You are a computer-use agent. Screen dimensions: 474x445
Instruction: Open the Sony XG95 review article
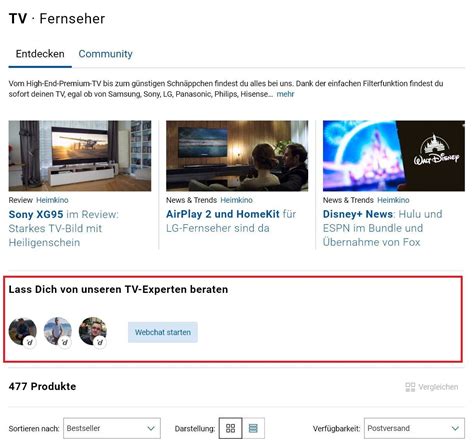coord(63,228)
